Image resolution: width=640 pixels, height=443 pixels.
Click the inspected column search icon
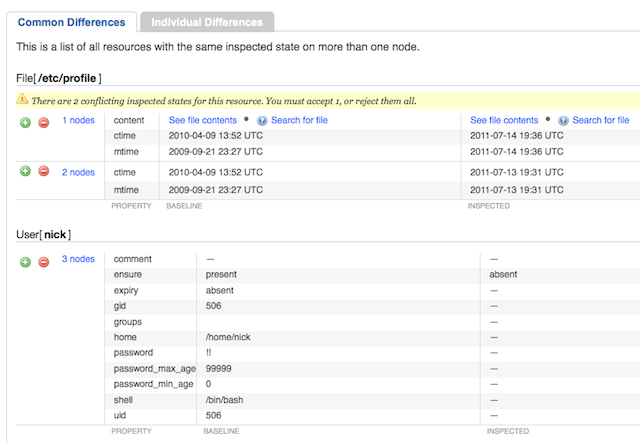pos(564,121)
